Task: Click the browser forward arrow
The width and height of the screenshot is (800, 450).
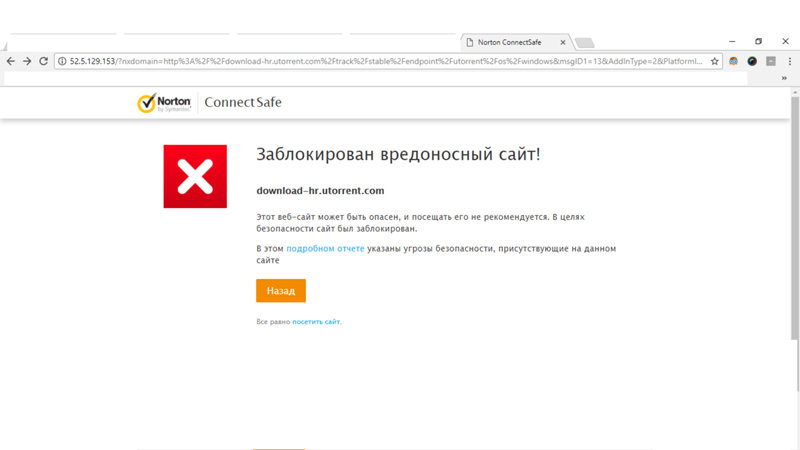Action: [x=27, y=61]
